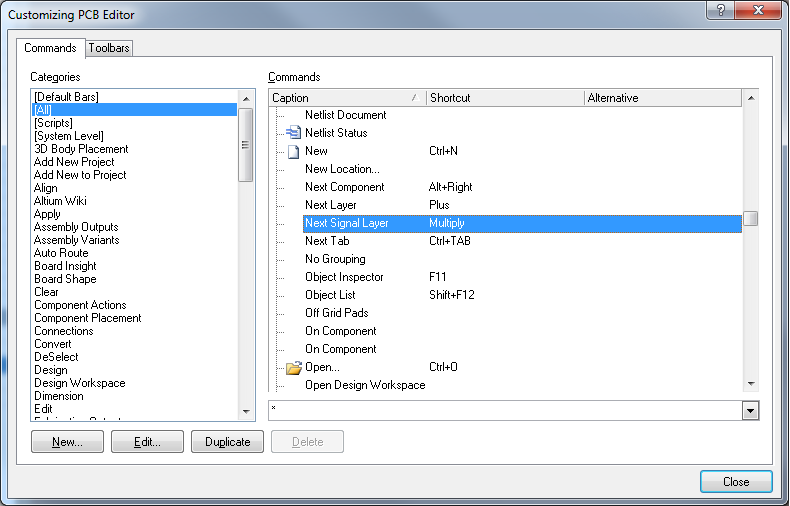Select the [Default Bars] category
Screen dimensions: 790x506
tap(66, 97)
